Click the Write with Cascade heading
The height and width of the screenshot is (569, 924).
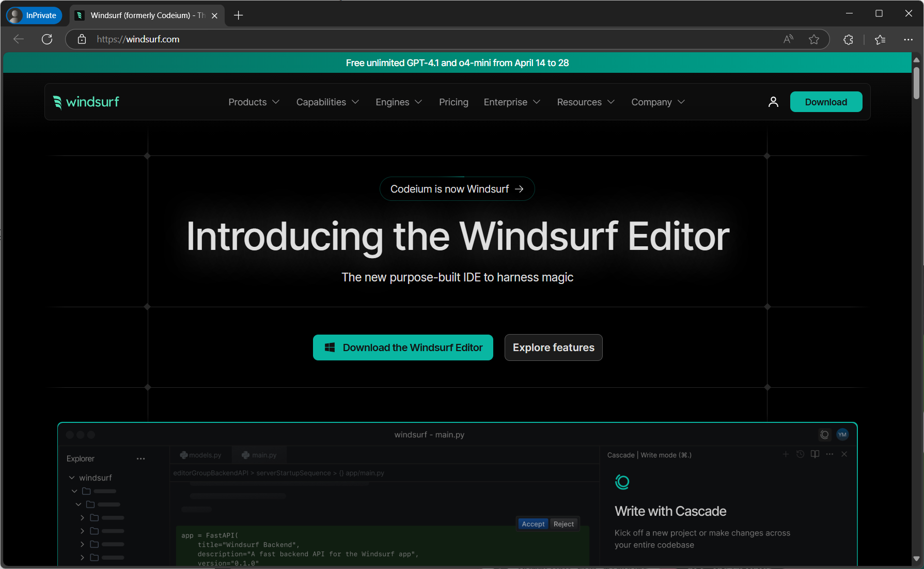(670, 511)
